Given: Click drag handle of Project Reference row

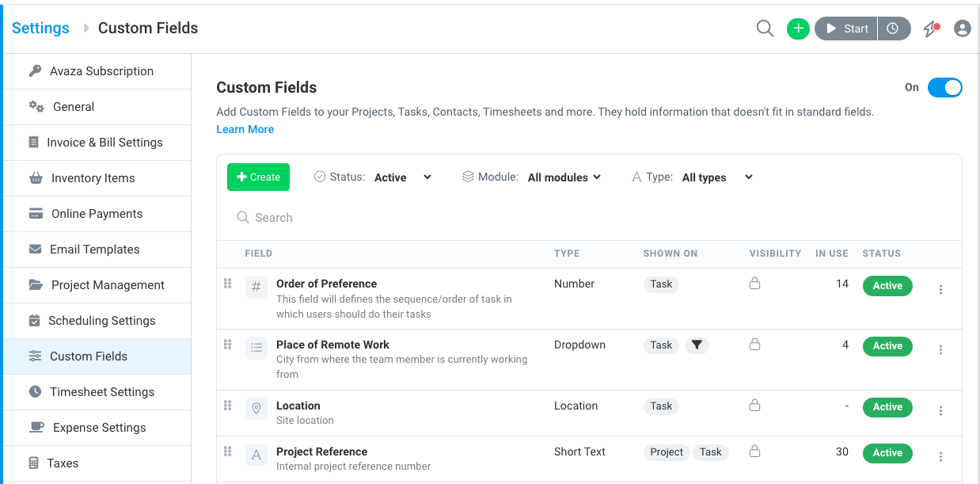Looking at the screenshot, I should [x=227, y=452].
